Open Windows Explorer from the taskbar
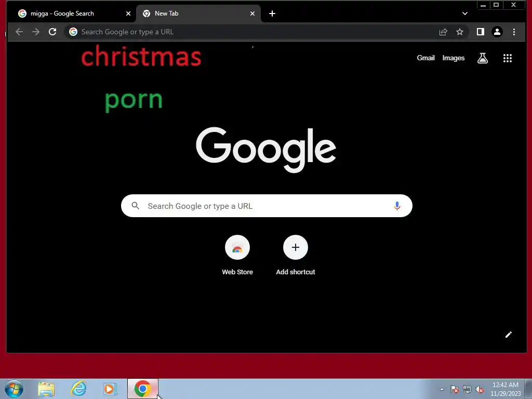Screen dimensions: 532x399 (x=46, y=389)
